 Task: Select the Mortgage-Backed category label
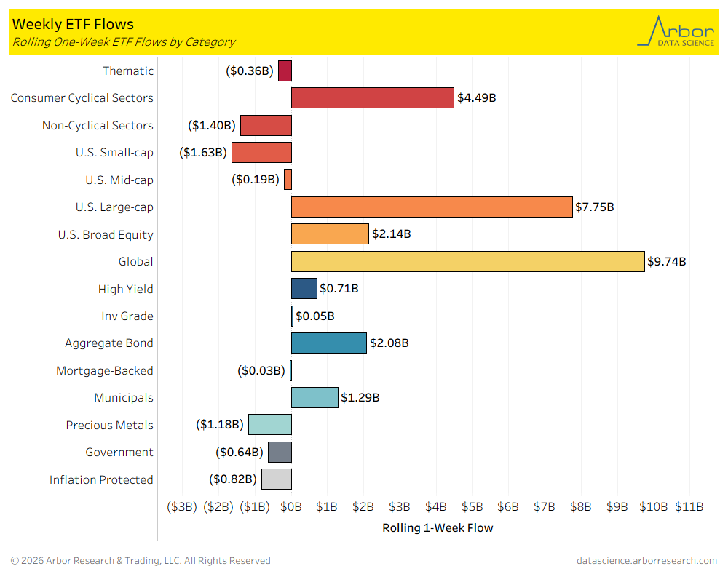click(105, 370)
